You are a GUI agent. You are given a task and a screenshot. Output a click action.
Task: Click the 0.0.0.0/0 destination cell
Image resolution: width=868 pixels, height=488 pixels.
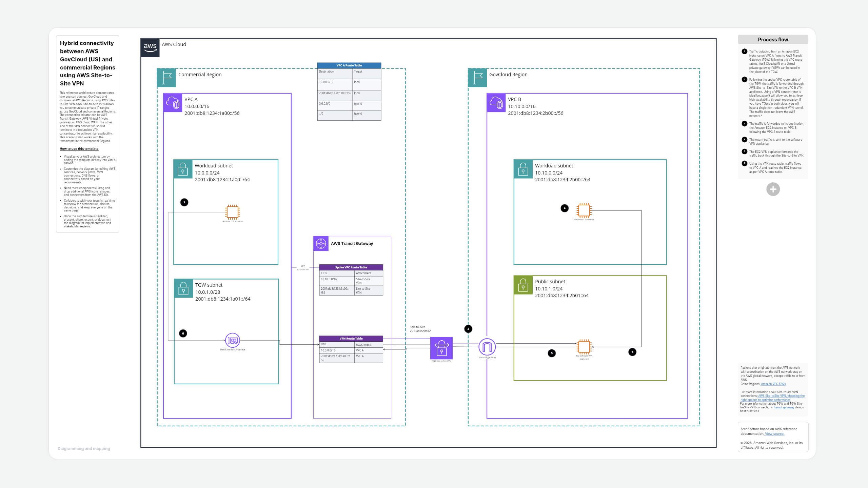335,105
